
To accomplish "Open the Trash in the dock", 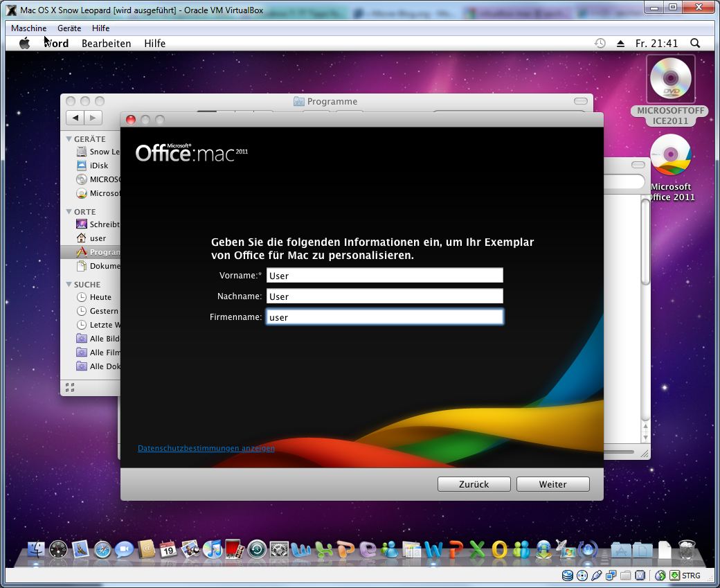I will (x=687, y=549).
